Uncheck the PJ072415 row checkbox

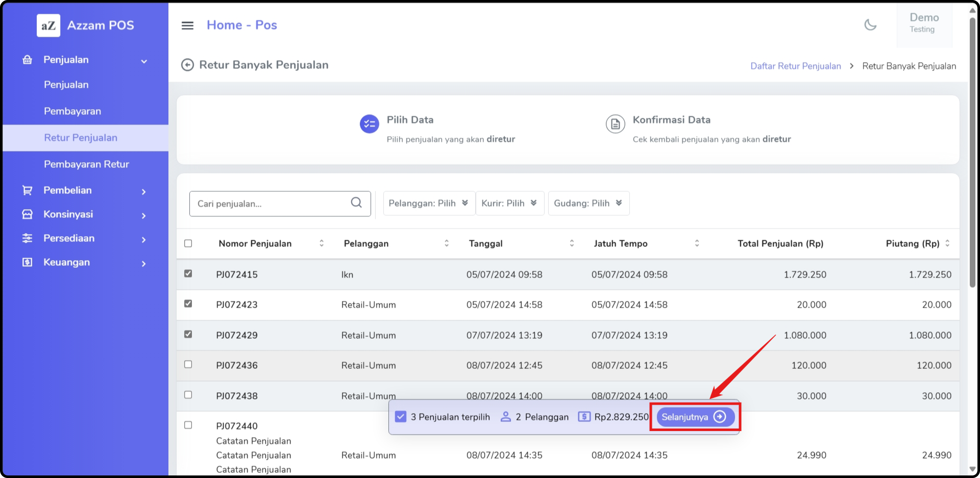pyautogui.click(x=188, y=274)
